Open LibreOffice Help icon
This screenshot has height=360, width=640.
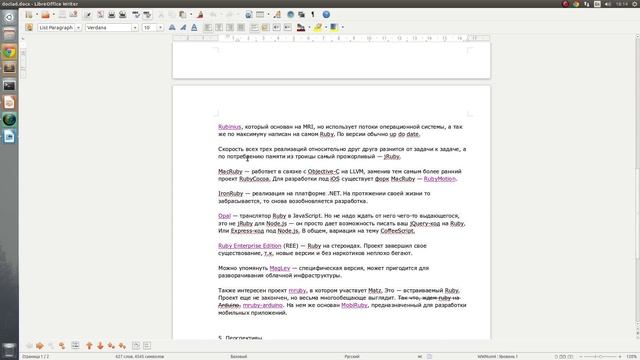pos(326,15)
